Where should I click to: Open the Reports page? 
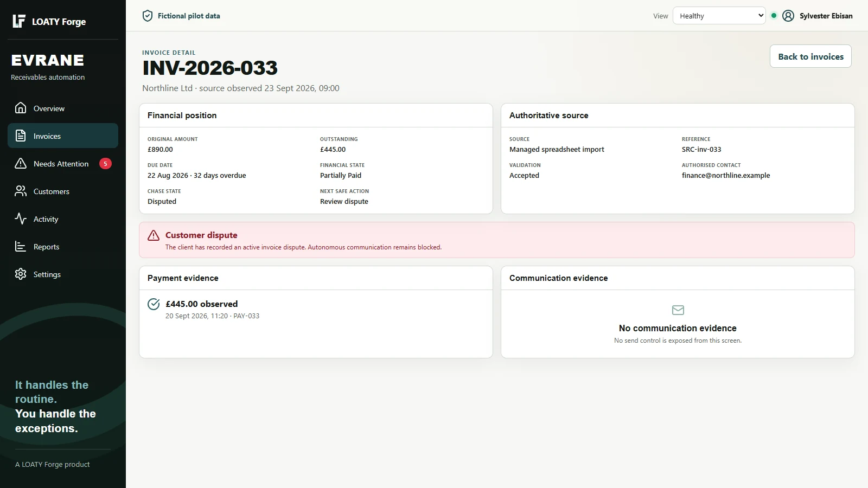coord(63,246)
